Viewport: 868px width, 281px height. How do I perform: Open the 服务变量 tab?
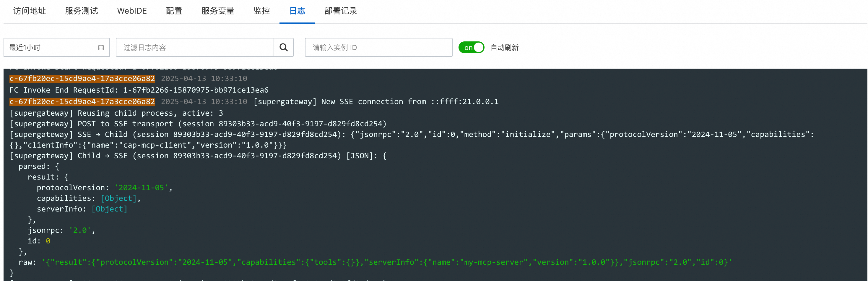[218, 11]
